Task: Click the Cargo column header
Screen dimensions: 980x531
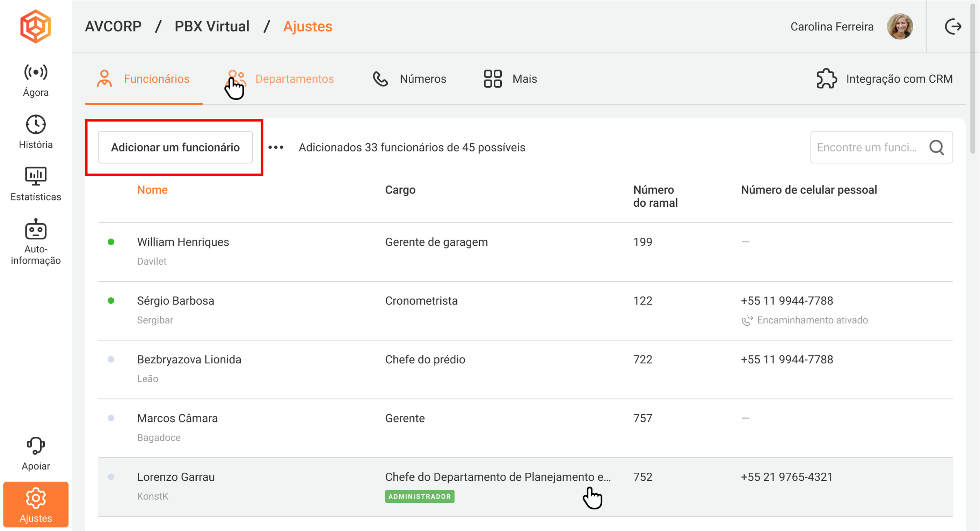Action: click(400, 190)
